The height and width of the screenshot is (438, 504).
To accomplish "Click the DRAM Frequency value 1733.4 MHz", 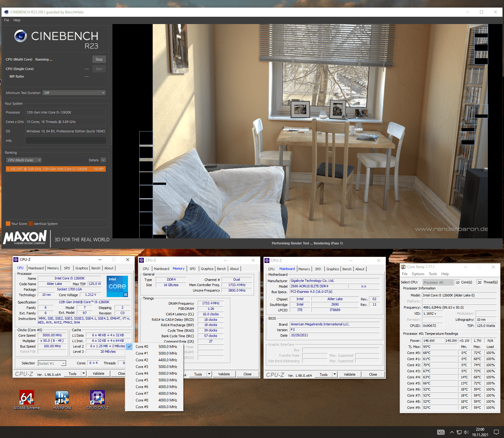I will point(211,303).
